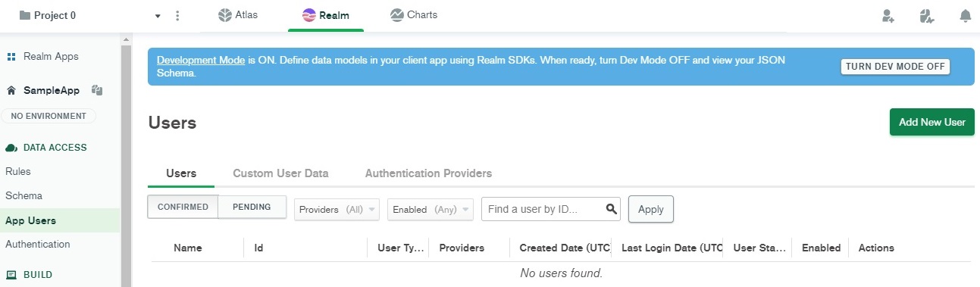The width and height of the screenshot is (980, 287).
Task: Switch to the Charts tab
Action: tap(414, 14)
